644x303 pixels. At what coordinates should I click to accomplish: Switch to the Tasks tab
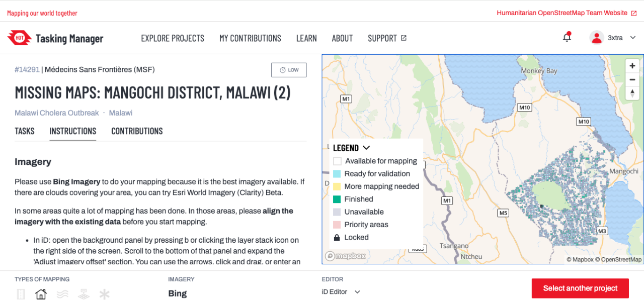25,131
